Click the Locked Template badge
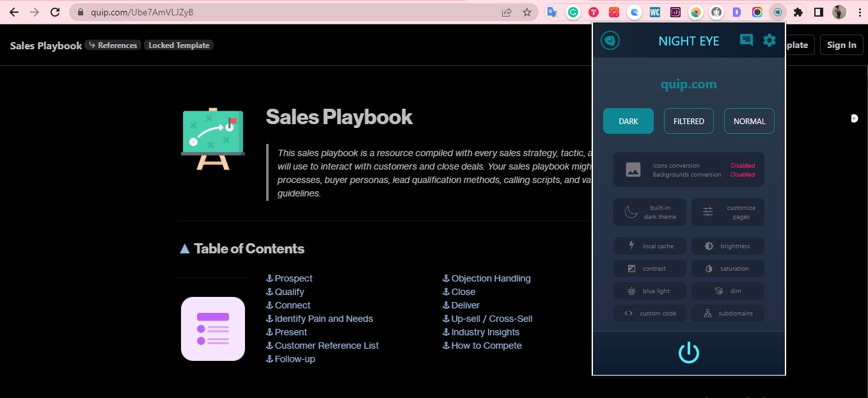This screenshot has height=398, width=868. point(178,45)
